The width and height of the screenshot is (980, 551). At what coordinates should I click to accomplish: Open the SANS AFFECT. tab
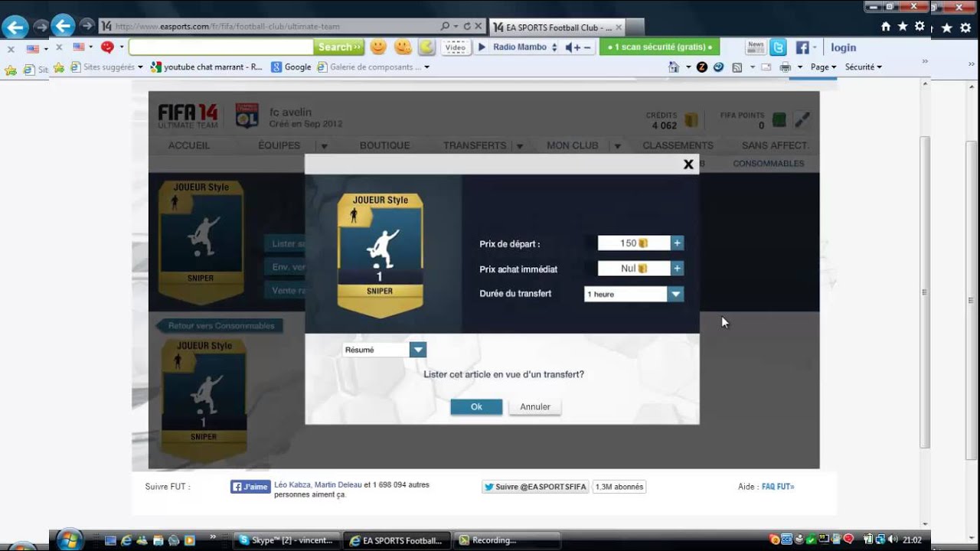pyautogui.click(x=775, y=145)
